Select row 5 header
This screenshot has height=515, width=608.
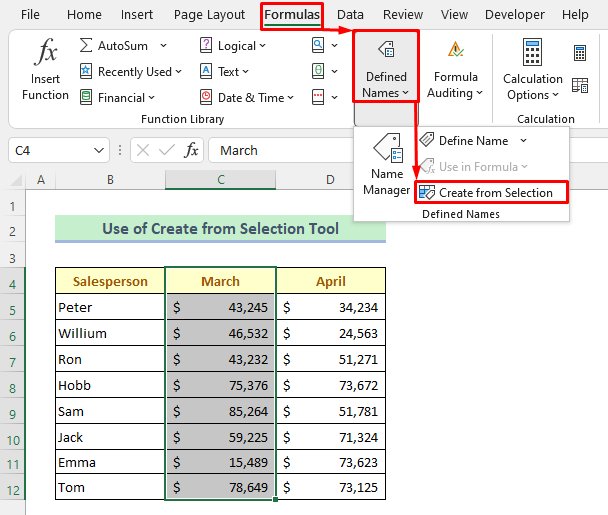coord(12,310)
